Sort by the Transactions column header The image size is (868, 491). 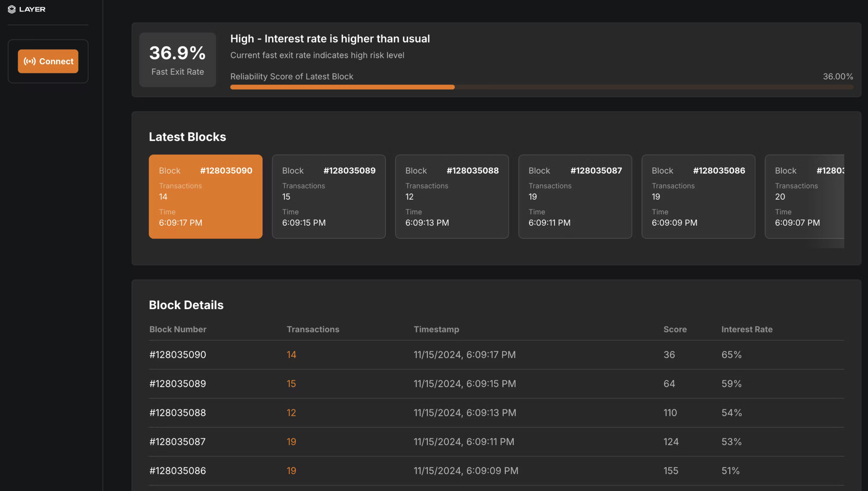click(x=313, y=329)
